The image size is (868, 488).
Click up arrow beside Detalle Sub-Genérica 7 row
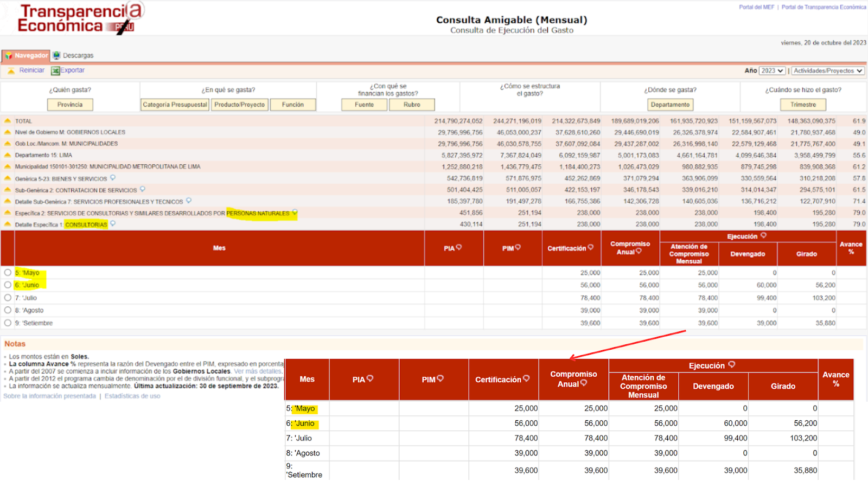click(8, 201)
